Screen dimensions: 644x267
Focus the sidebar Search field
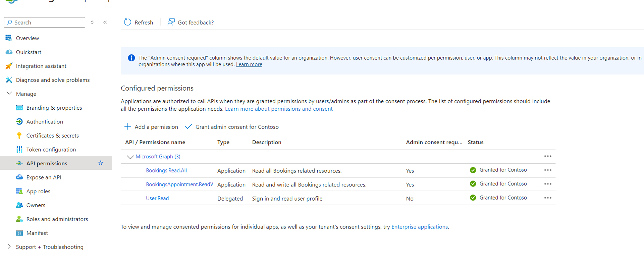[x=45, y=22]
